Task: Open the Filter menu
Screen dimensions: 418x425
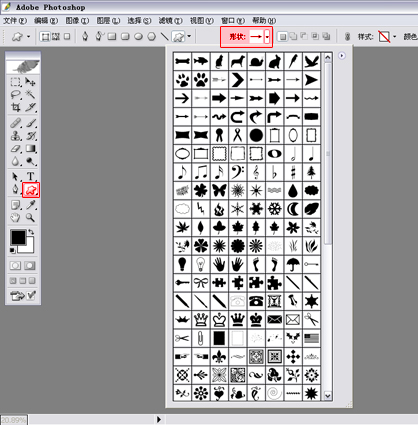Action: tap(170, 21)
